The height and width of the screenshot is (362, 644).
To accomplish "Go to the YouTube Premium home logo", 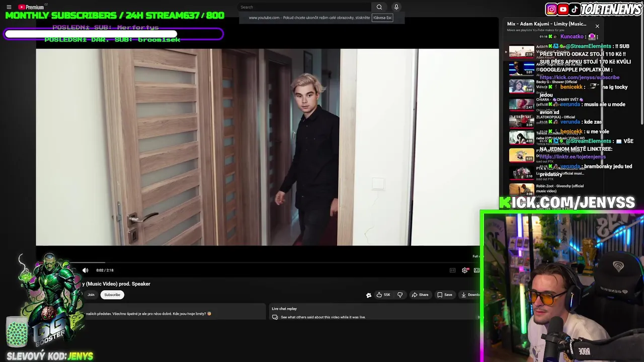I will tap(31, 7).
